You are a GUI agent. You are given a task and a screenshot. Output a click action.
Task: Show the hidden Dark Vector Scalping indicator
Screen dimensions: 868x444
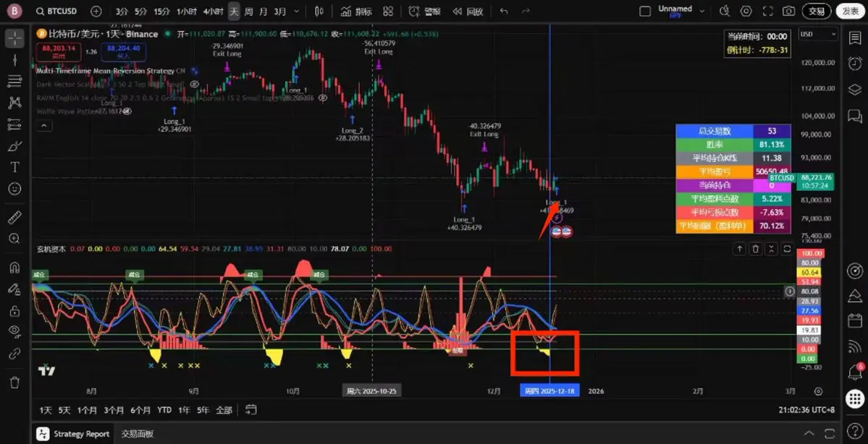tap(194, 84)
